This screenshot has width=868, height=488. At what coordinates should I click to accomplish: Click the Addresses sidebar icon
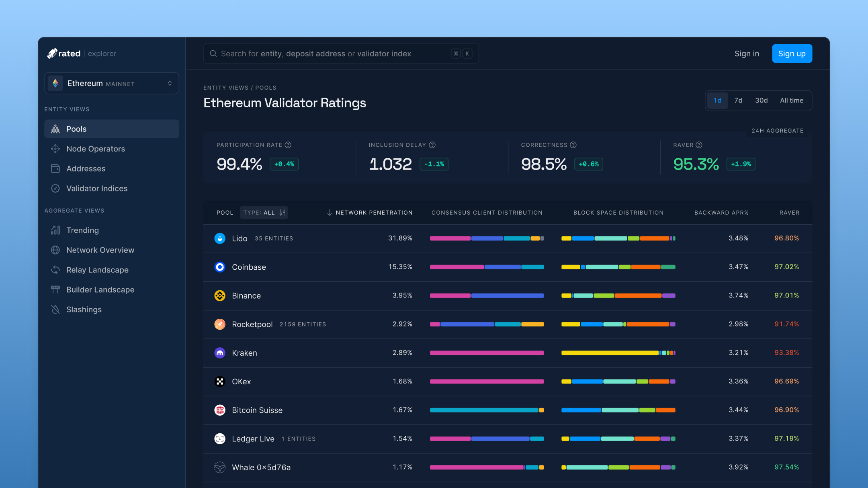55,168
